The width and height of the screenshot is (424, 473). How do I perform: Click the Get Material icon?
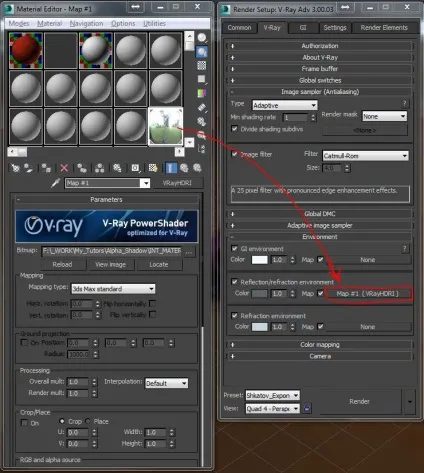point(15,168)
